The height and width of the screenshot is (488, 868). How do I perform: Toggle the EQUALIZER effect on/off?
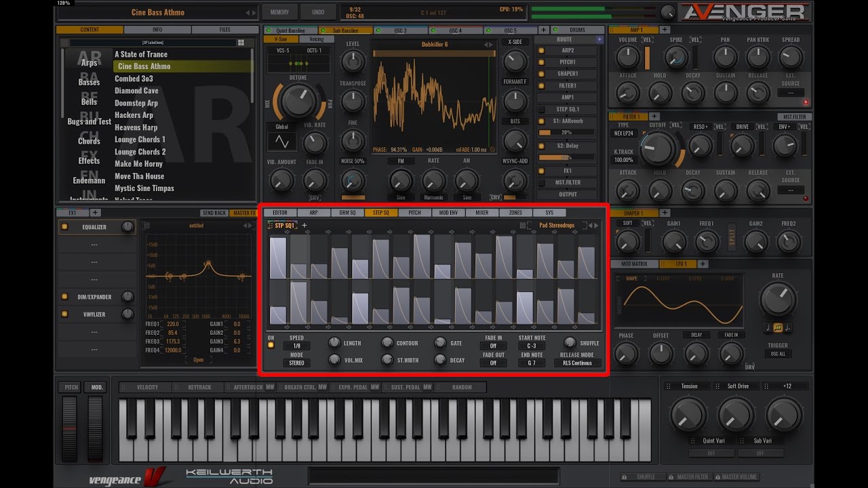tap(65, 227)
